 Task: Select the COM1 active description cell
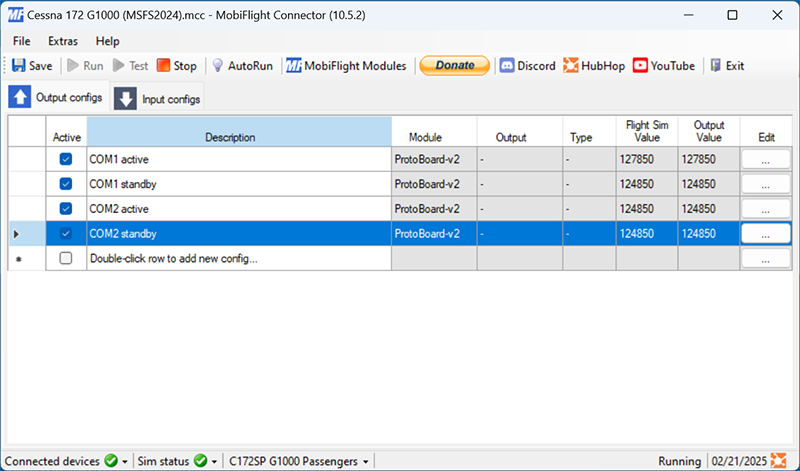click(x=239, y=159)
